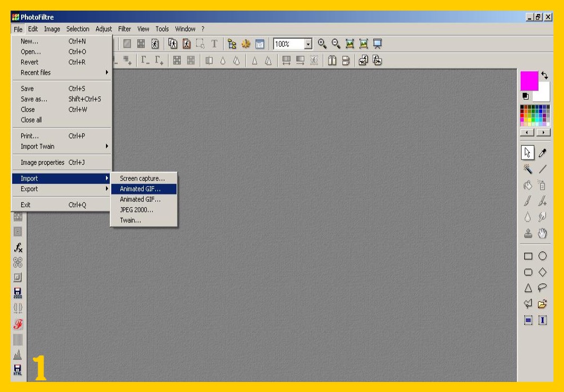Choose Screen capture from Import submenu

pos(142,179)
